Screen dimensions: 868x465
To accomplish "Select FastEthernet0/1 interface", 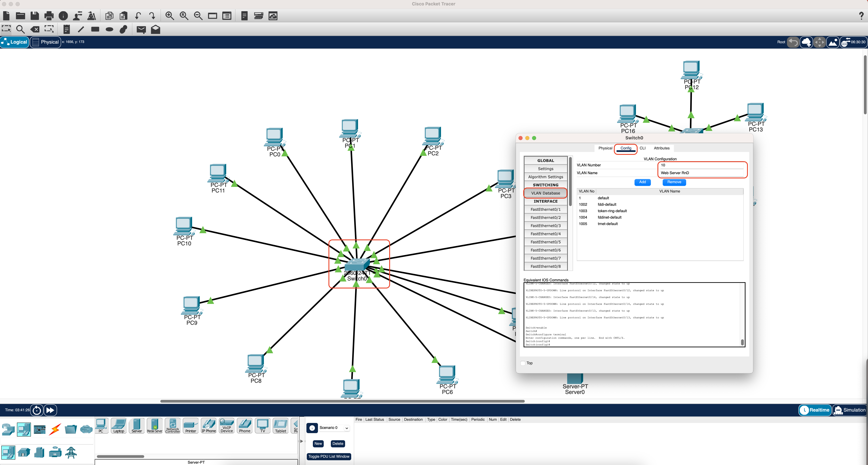I will click(x=545, y=209).
